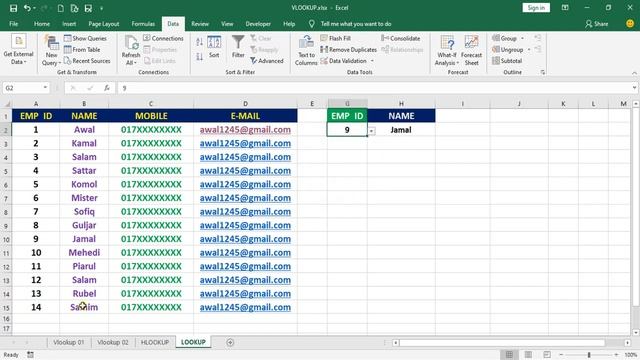Viewport: 640px width, 360px height.
Task: Click the Undo icon in title bar
Action: point(27,8)
